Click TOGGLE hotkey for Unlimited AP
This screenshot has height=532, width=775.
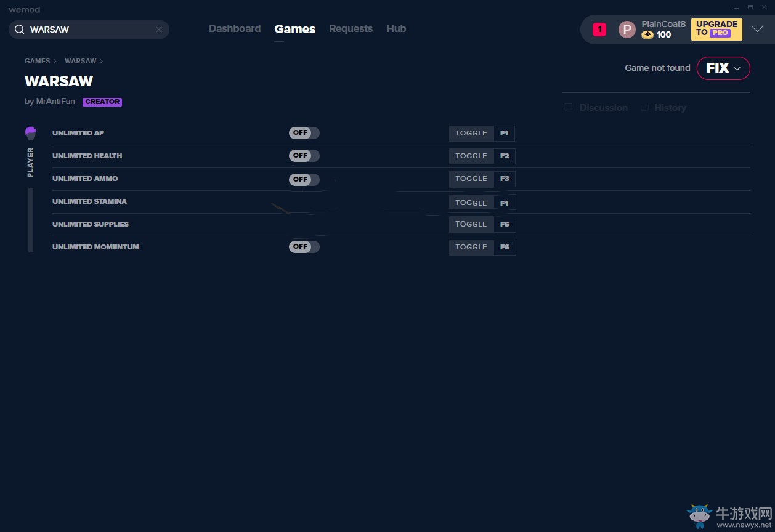coord(471,133)
